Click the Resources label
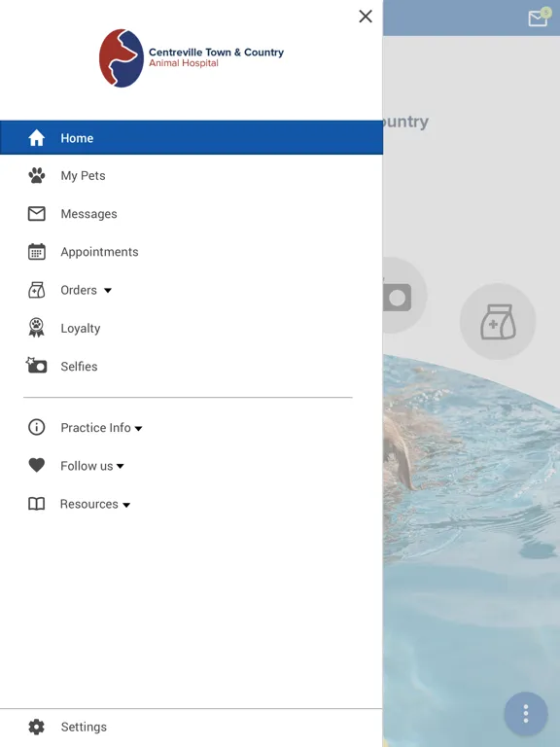Image resolution: width=560 pixels, height=747 pixels. pyautogui.click(x=89, y=504)
